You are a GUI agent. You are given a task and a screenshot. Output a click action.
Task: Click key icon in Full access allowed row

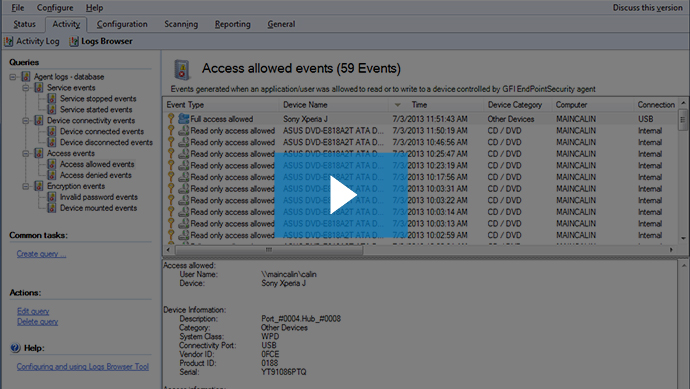[171, 119]
